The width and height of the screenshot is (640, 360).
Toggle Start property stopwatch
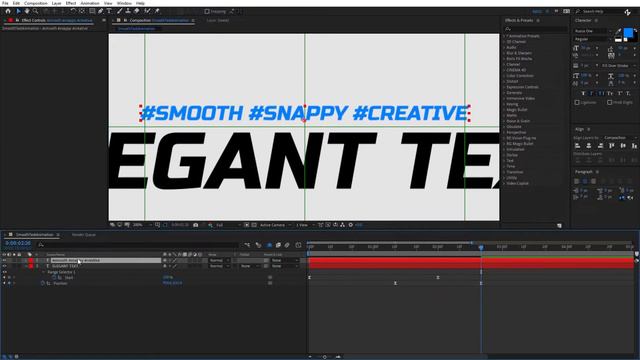54,278
